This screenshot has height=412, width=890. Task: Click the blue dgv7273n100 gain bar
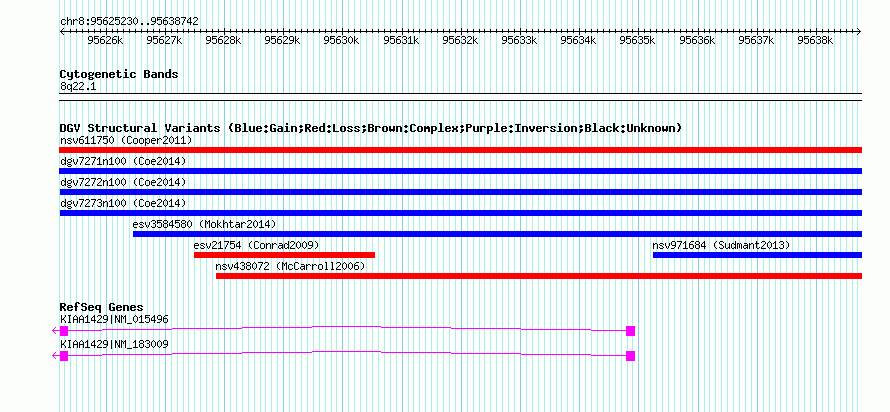coord(461,213)
